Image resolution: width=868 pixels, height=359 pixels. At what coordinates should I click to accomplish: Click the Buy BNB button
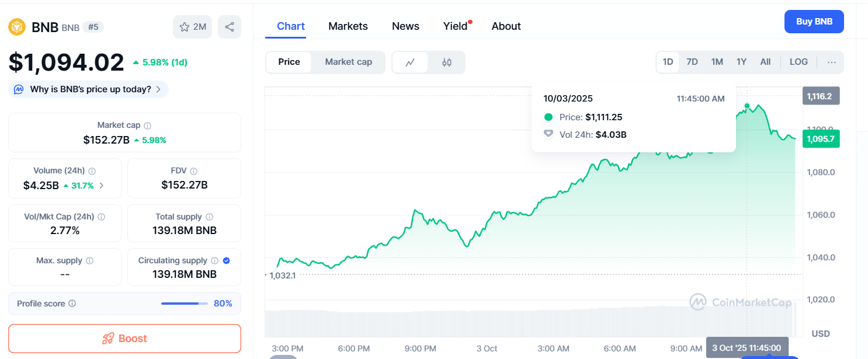tap(814, 22)
